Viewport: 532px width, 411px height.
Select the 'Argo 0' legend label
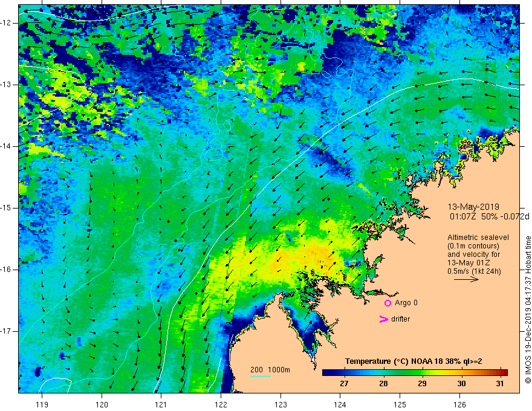click(x=406, y=302)
